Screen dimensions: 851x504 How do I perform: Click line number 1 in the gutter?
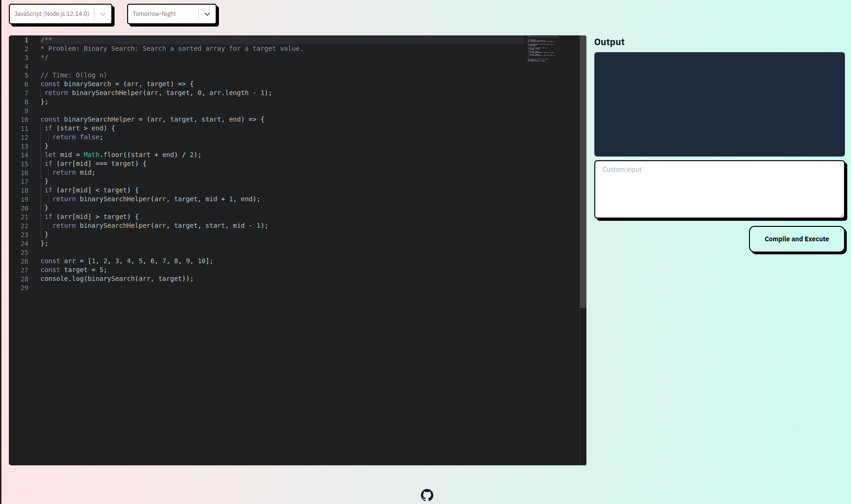click(x=26, y=40)
